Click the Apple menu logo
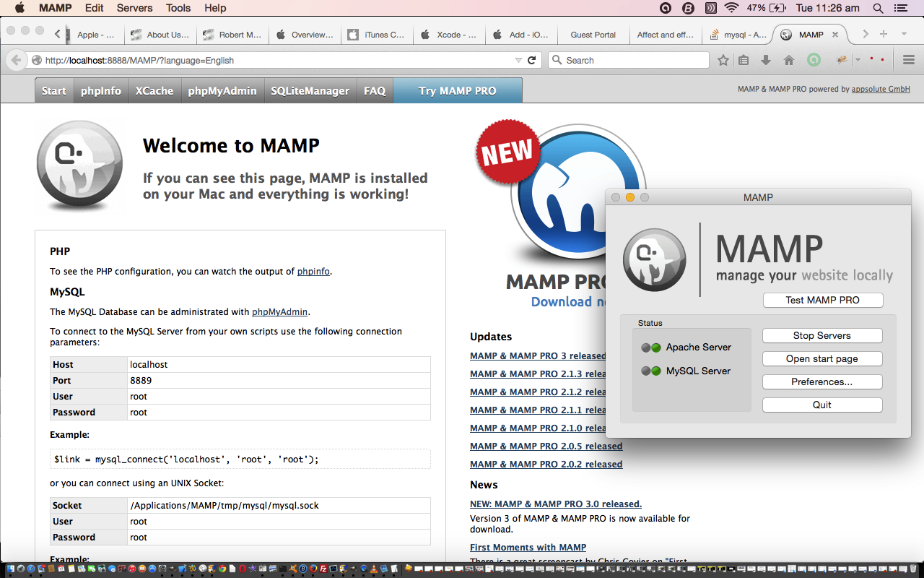Screen dimensions: 924x578 click(19, 8)
